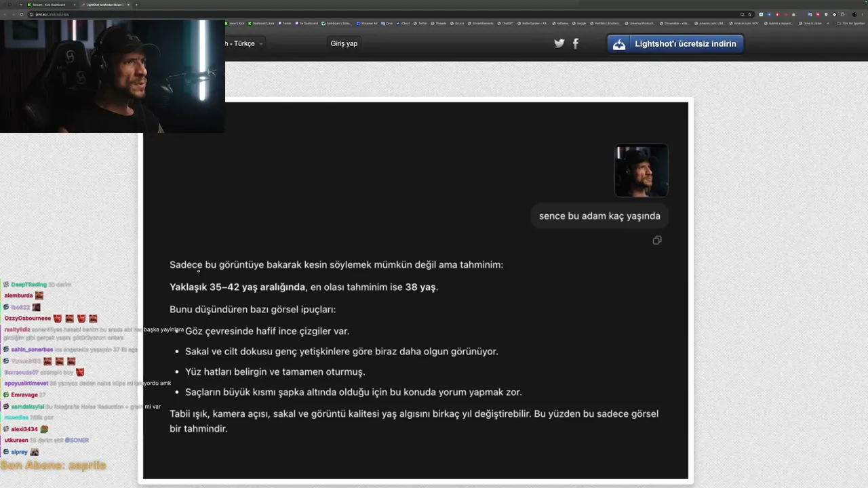Bookmark this page with the star icon
Screen dimensions: 868x488
(x=749, y=14)
